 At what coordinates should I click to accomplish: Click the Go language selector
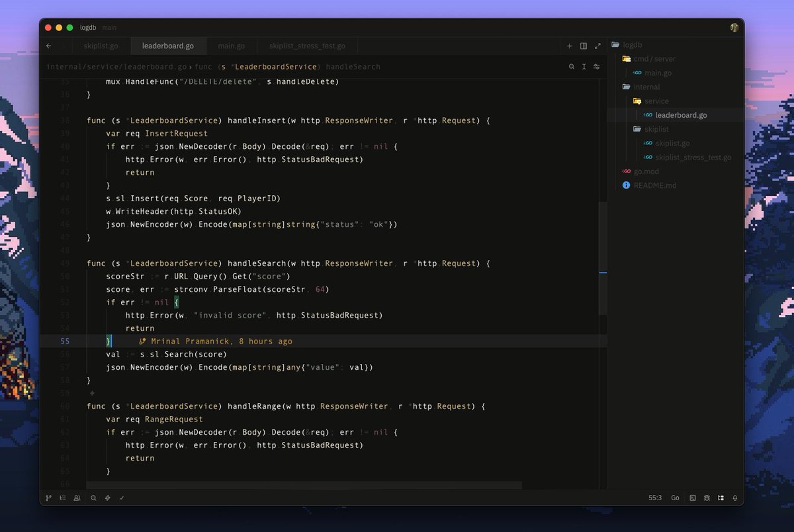click(675, 498)
